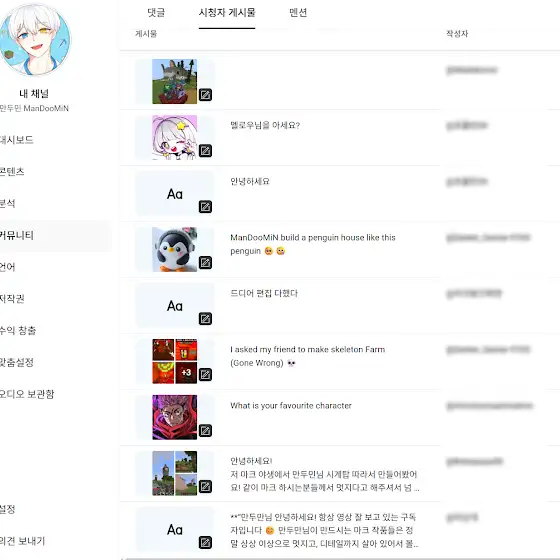Viewport: 560px width, 560px height.
Task: Switch to the 댓글 tab
Action: [156, 12]
